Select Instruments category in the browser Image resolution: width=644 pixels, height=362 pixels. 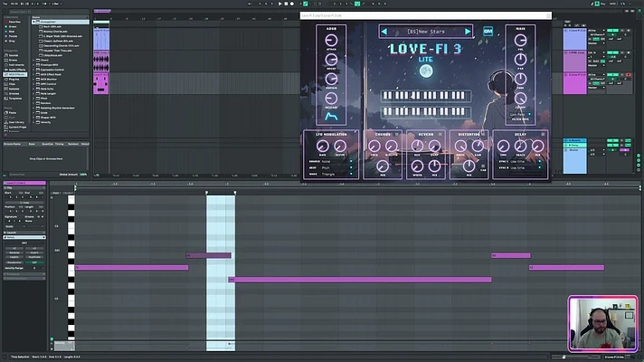click(14, 65)
